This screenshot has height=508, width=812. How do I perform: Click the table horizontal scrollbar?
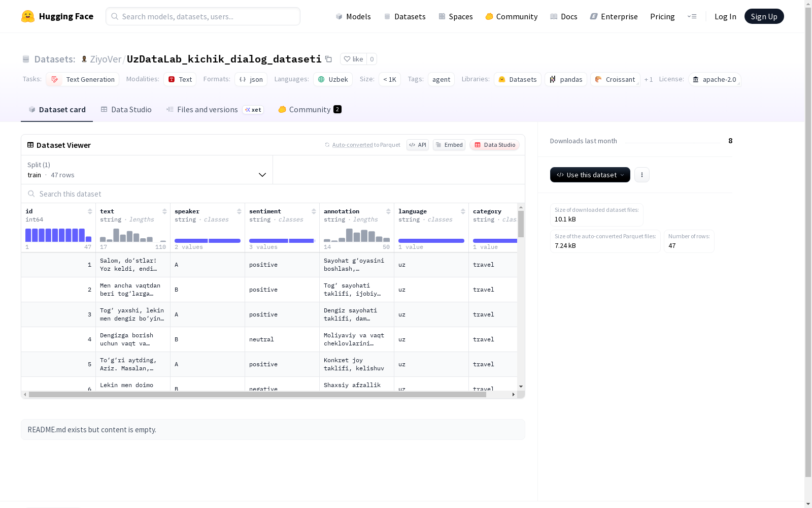[x=257, y=394]
